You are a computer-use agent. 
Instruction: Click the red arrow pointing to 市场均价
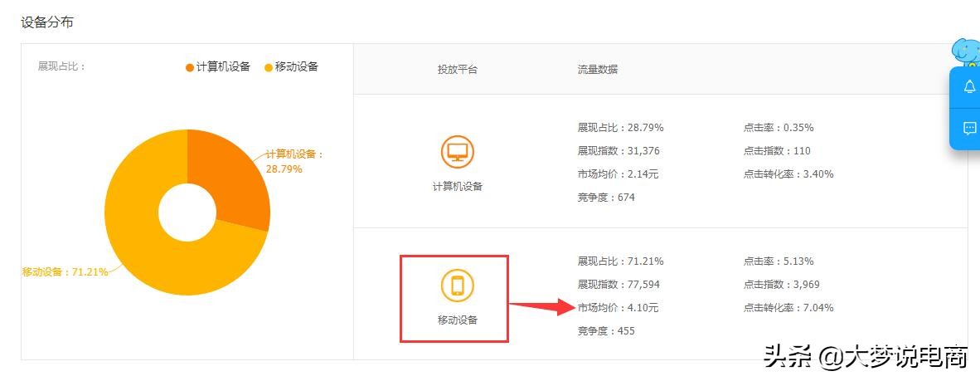point(541,306)
